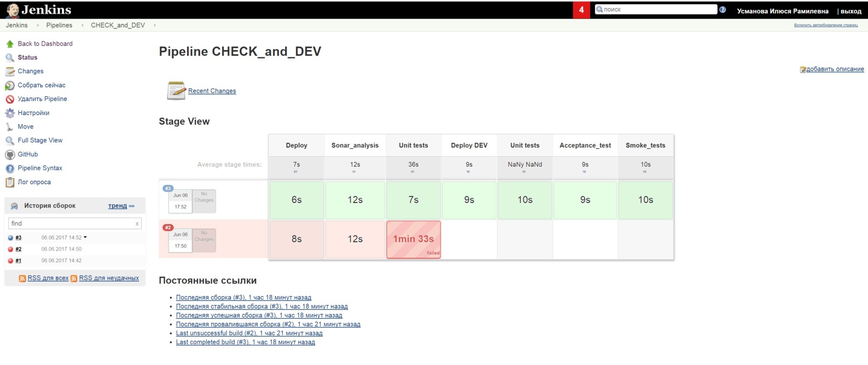Open the Последняя провалившаяся сборка (#2) link

pyautogui.click(x=268, y=324)
